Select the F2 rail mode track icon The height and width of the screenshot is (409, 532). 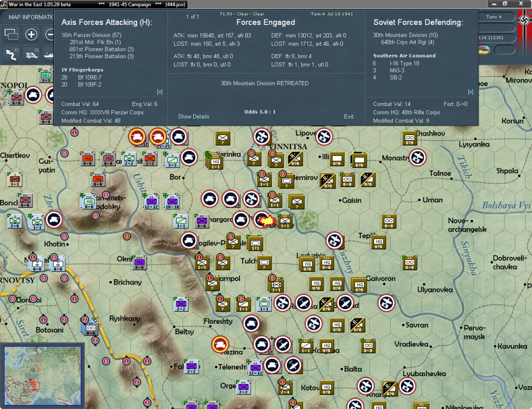point(32,54)
